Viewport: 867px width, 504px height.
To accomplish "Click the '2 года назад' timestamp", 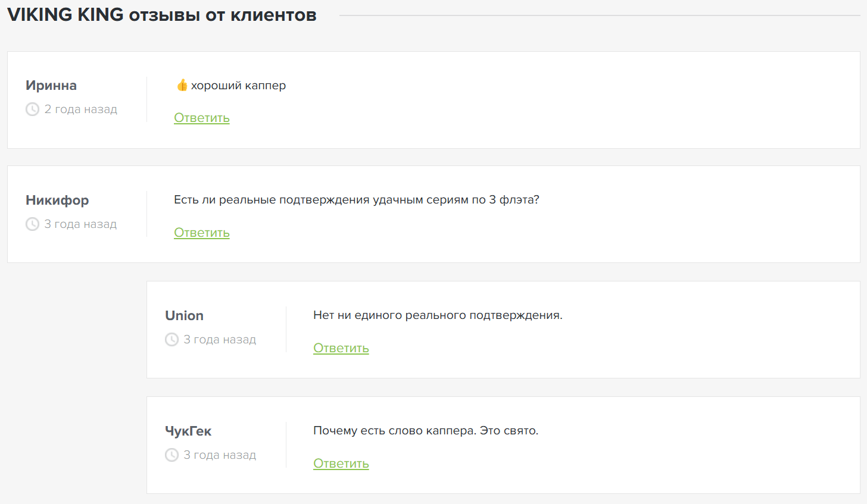I will (x=81, y=109).
